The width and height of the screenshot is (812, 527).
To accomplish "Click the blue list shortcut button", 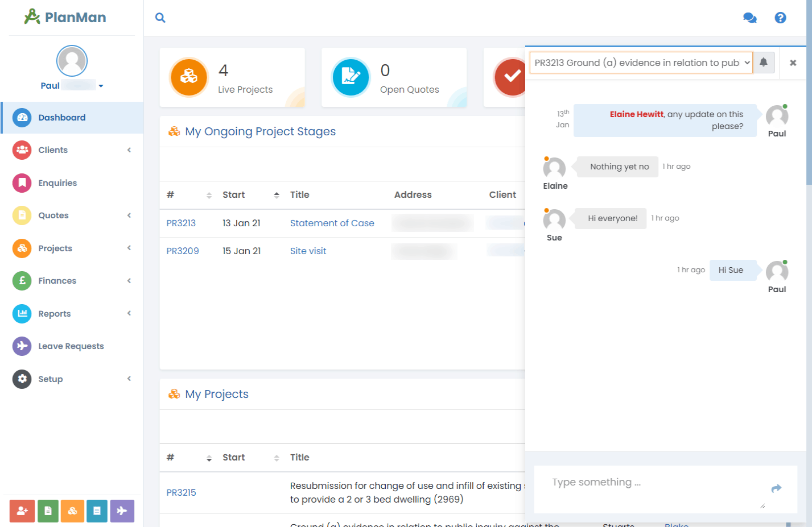I will click(x=97, y=511).
